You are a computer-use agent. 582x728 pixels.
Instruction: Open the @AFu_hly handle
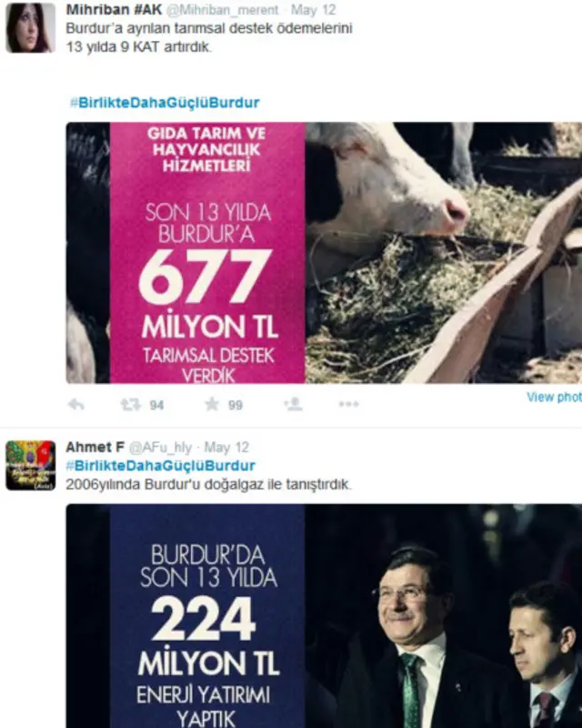tap(160, 448)
